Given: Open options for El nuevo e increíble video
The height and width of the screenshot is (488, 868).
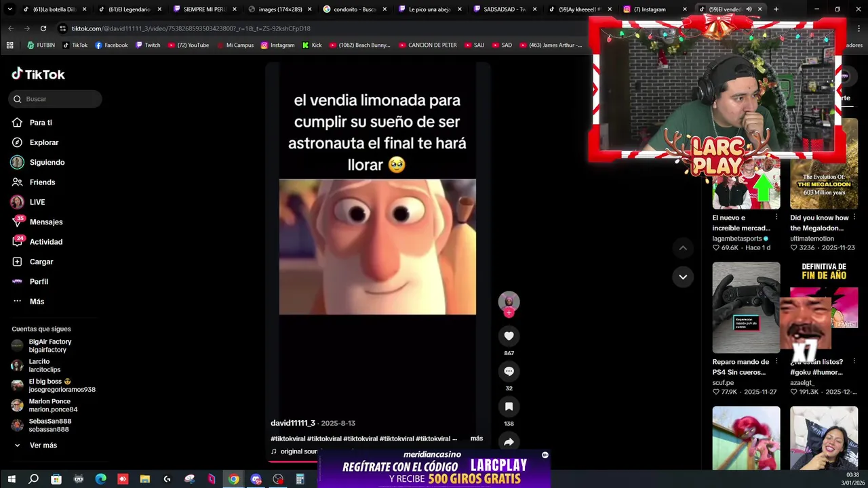Looking at the screenshot, I should tap(776, 218).
